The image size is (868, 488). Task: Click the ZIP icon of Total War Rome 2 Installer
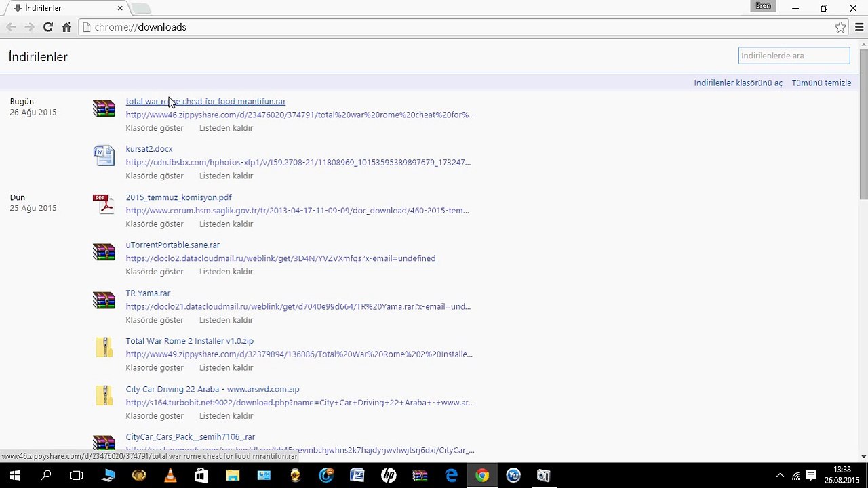(x=104, y=348)
